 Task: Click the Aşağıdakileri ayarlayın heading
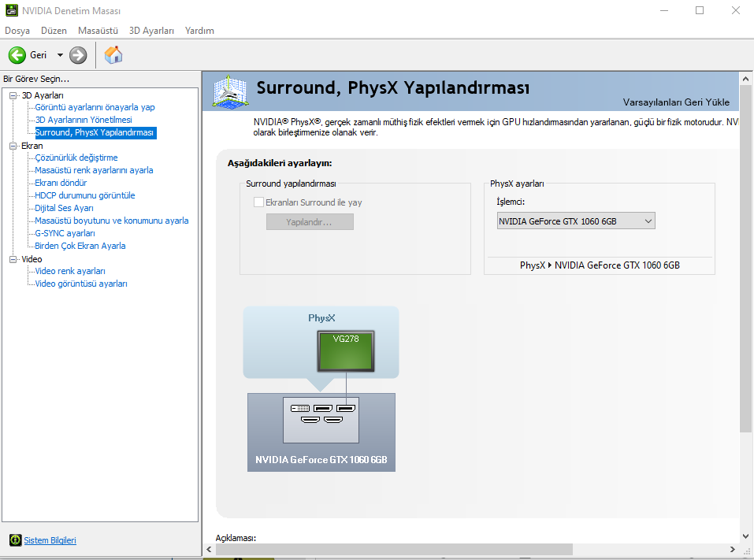(x=280, y=164)
